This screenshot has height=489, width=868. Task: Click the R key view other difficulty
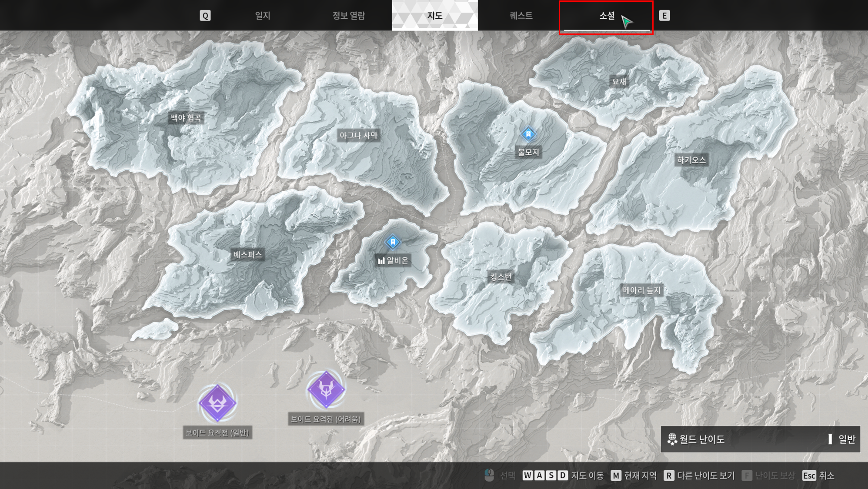(669, 476)
